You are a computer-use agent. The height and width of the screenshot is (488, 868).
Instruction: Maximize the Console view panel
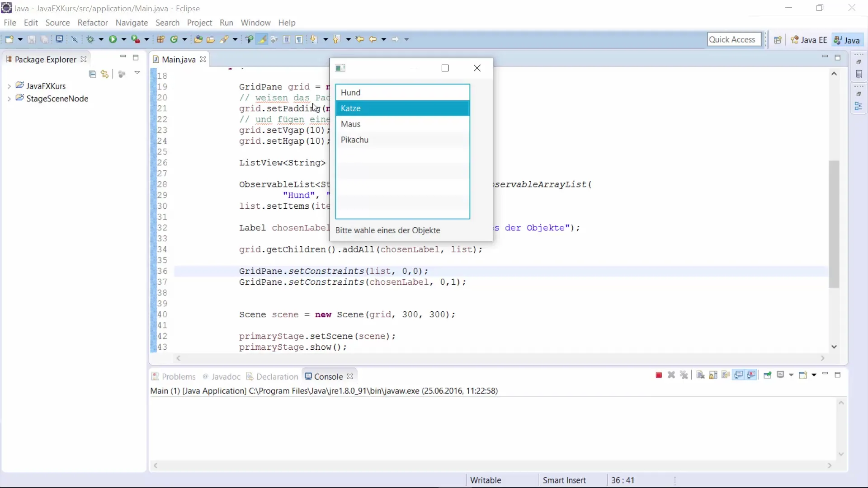click(x=837, y=375)
